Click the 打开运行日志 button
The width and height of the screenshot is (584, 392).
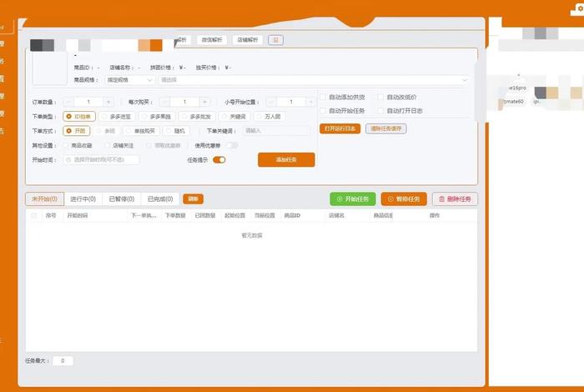click(340, 128)
